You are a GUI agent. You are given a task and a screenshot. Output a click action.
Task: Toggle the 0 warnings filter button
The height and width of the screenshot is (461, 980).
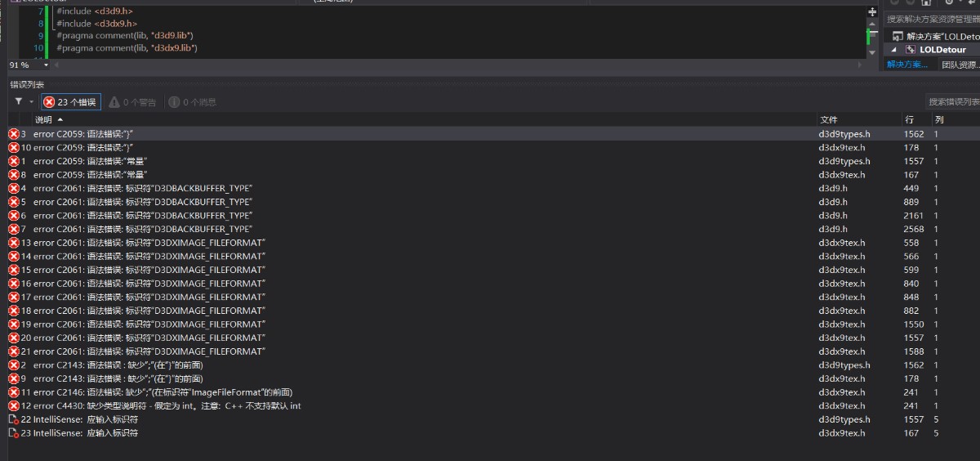[132, 102]
